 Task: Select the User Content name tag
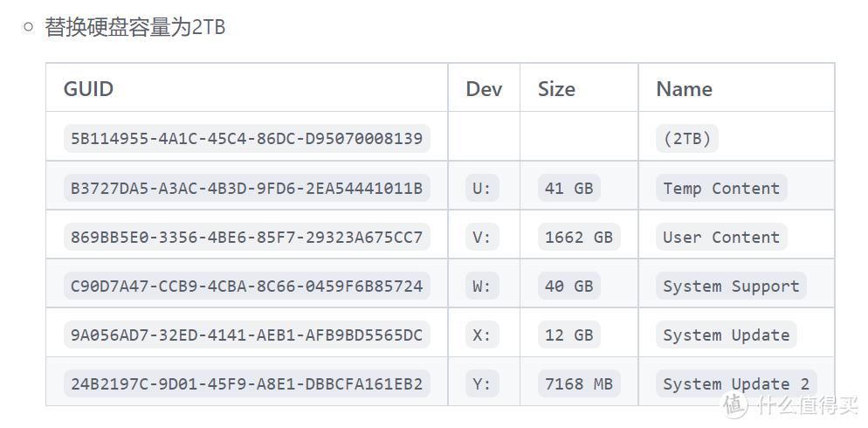(720, 237)
